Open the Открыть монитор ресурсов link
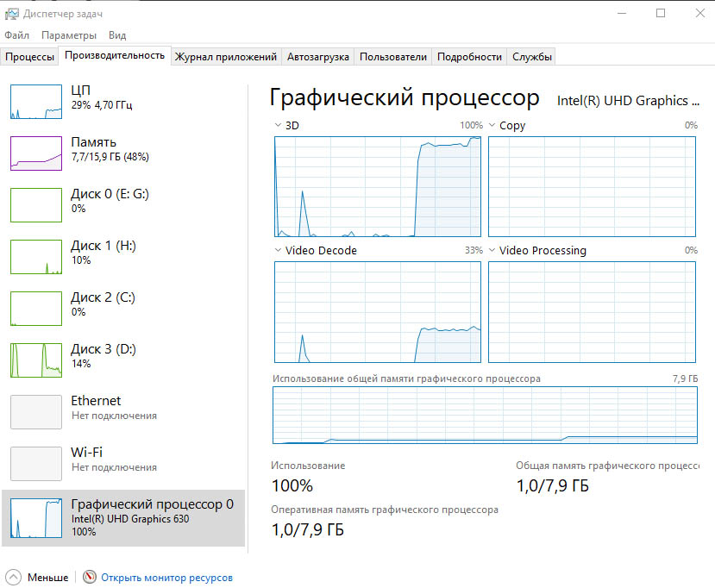The height and width of the screenshot is (588, 715). click(166, 578)
